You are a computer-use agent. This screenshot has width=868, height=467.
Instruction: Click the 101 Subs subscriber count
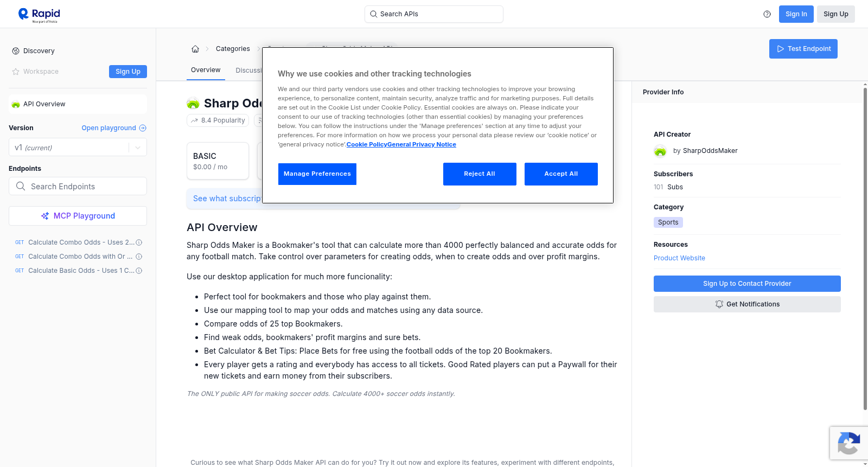tap(668, 187)
